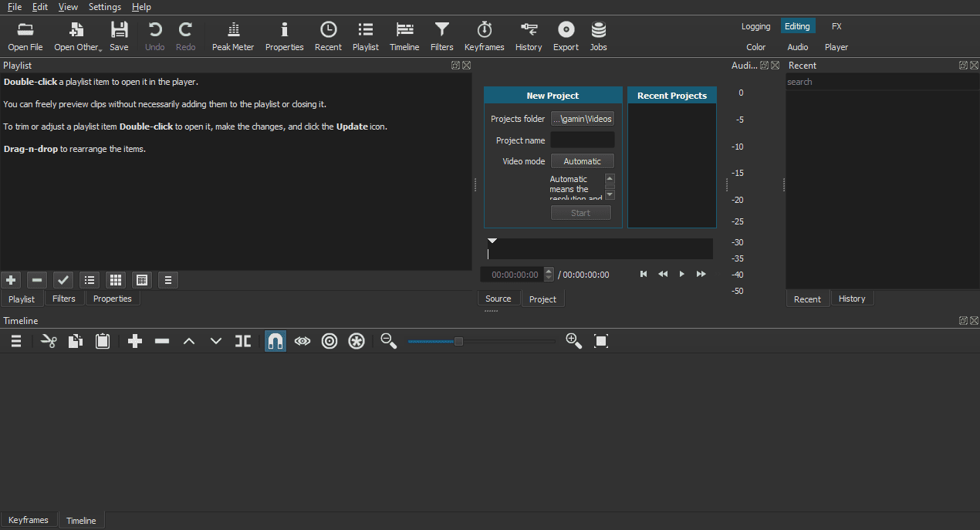
Task: Open the Properties panel from the toolbar
Action: tap(285, 36)
